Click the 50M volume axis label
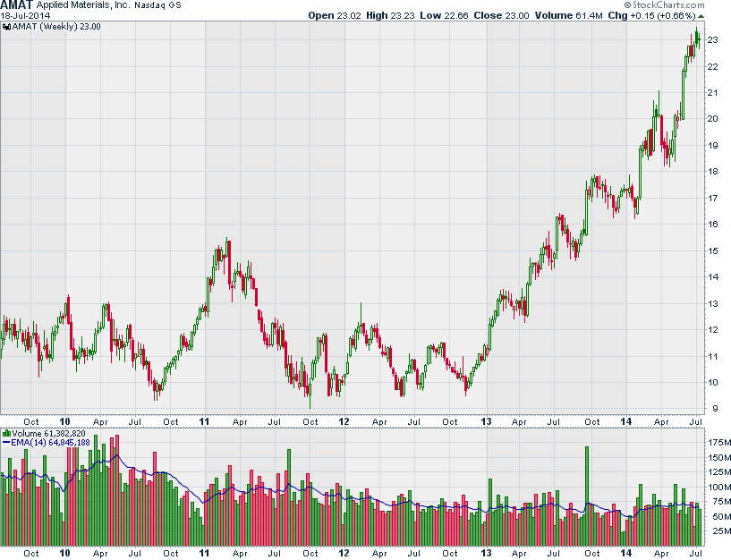This screenshot has width=731, height=560. (x=720, y=517)
